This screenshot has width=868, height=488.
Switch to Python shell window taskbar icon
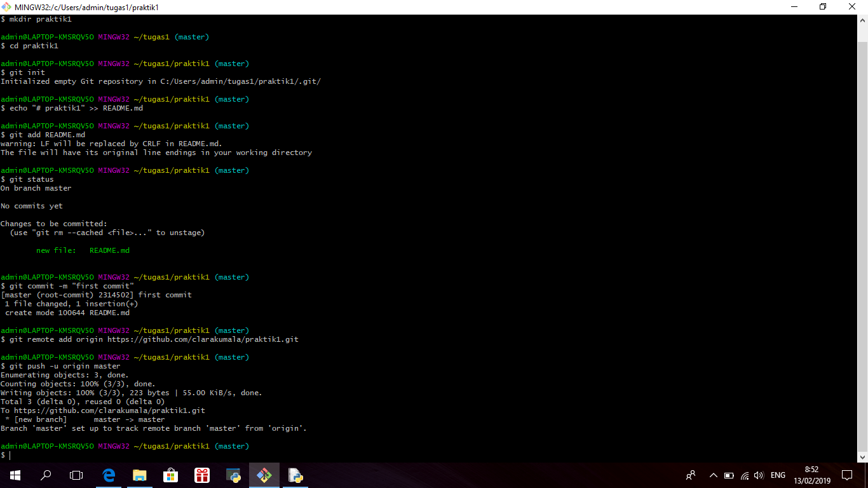[233, 475]
